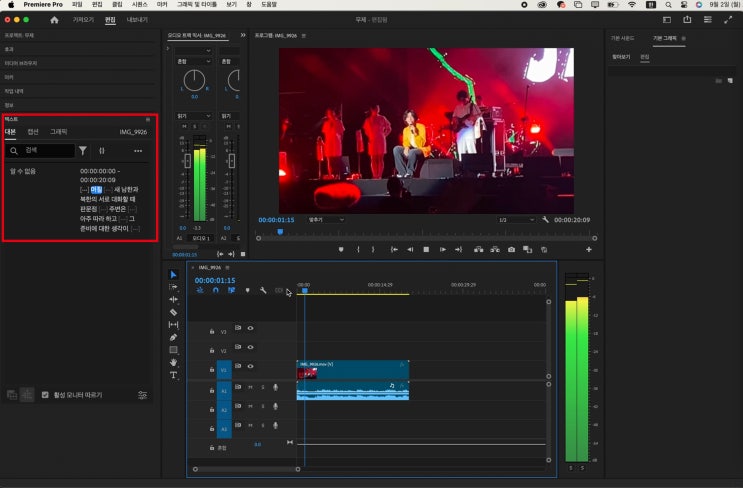743x488 pixels.
Task: Select the Hand tool
Action: click(x=173, y=362)
